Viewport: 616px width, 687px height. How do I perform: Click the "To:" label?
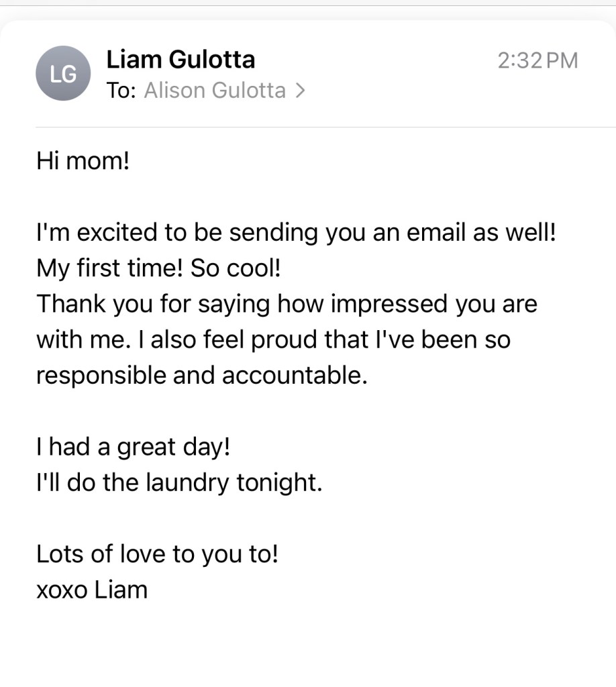tap(121, 90)
